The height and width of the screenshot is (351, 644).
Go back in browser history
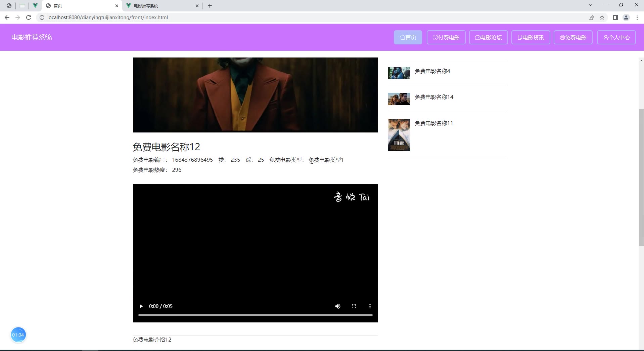[x=7, y=17]
